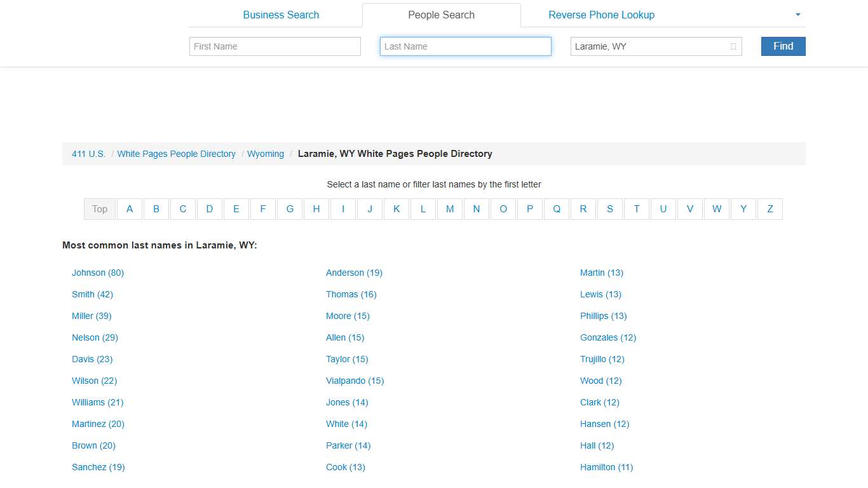868x488 pixels.
Task: Filter last names by letter Z
Action: click(770, 209)
